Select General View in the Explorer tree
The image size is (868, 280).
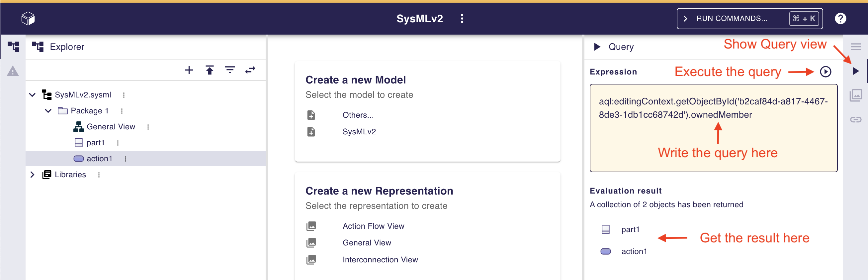tap(111, 126)
